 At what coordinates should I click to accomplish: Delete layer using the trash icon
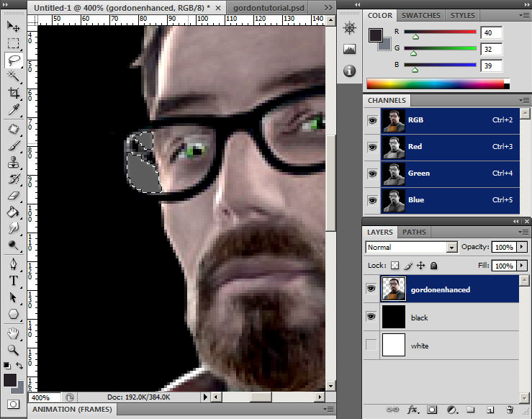pyautogui.click(x=510, y=410)
